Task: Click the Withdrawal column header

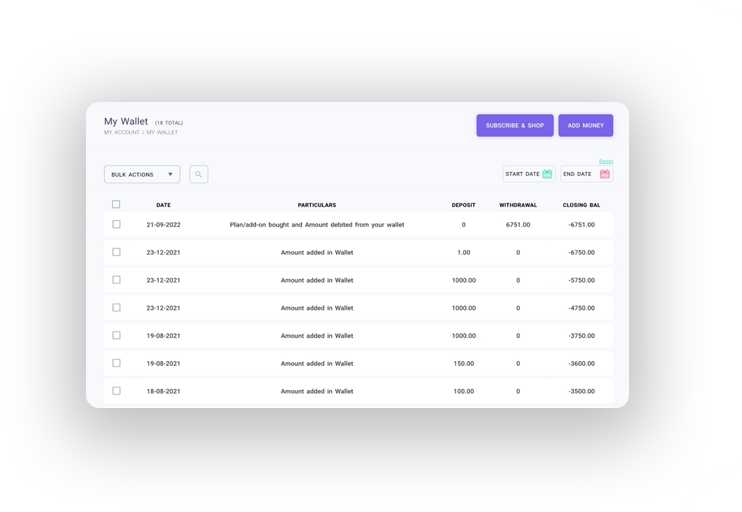Action: 518,205
